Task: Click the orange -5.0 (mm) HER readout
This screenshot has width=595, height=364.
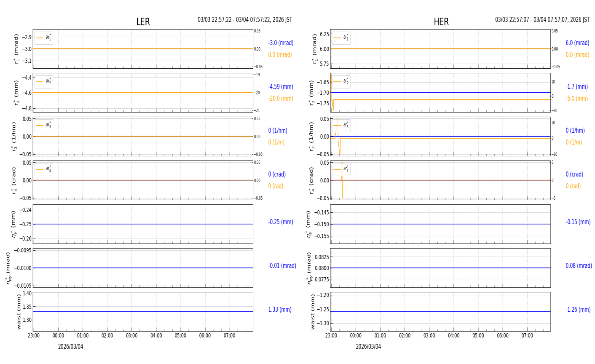Action: 576,99
